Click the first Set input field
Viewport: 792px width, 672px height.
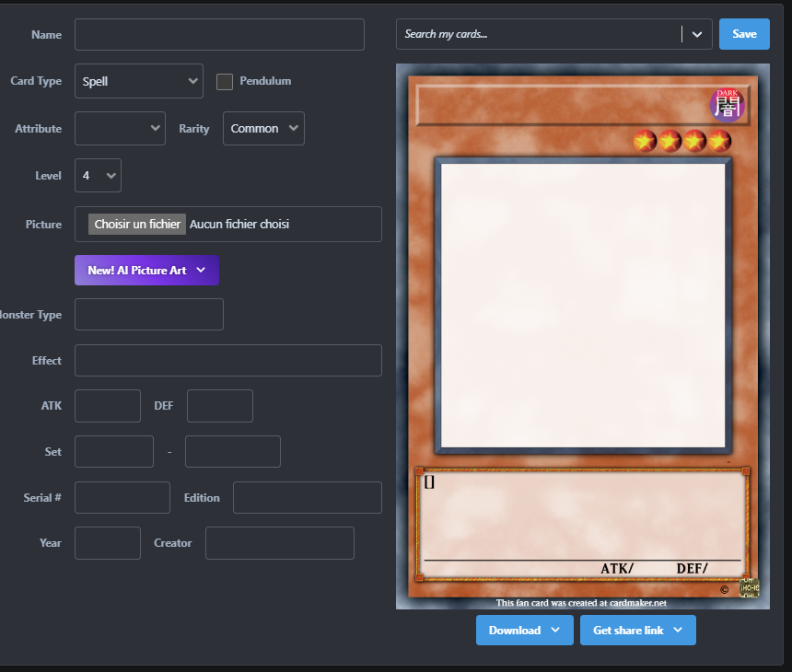click(x=114, y=451)
